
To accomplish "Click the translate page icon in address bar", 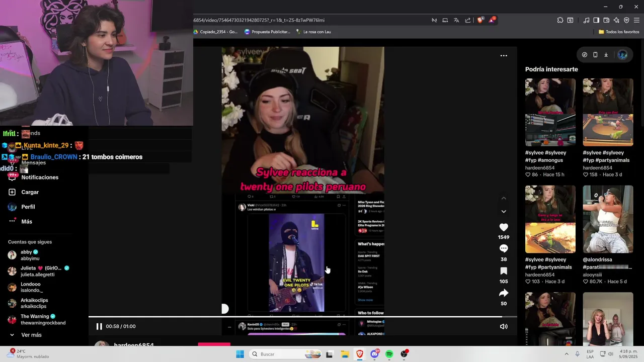I will coord(456,20).
